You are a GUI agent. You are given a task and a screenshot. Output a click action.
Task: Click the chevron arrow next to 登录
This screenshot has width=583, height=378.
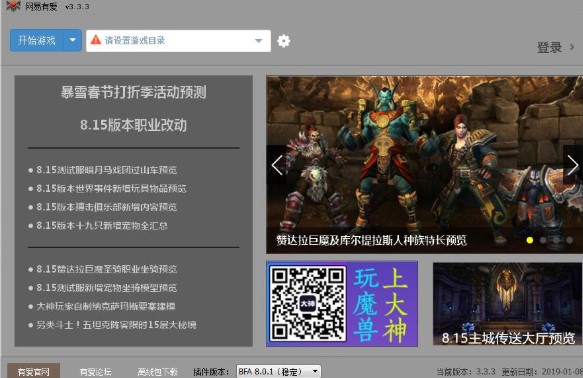coord(572,47)
